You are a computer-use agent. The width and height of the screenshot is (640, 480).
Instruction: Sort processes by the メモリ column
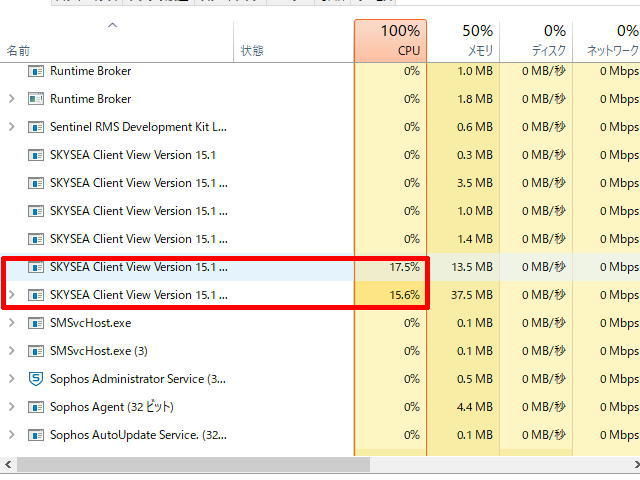coord(463,40)
